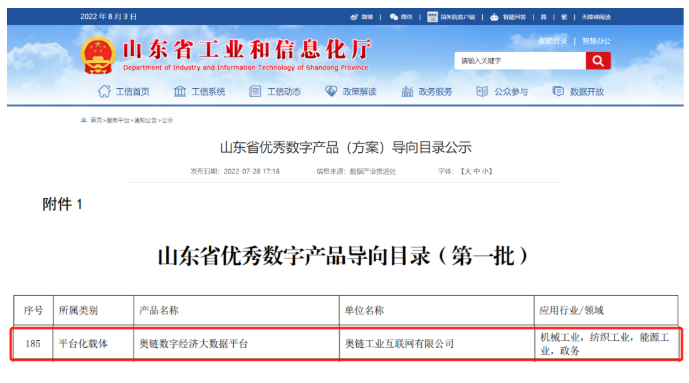Click the house icon beside 工信首页
Screen dimensions: 689x383
104,91
